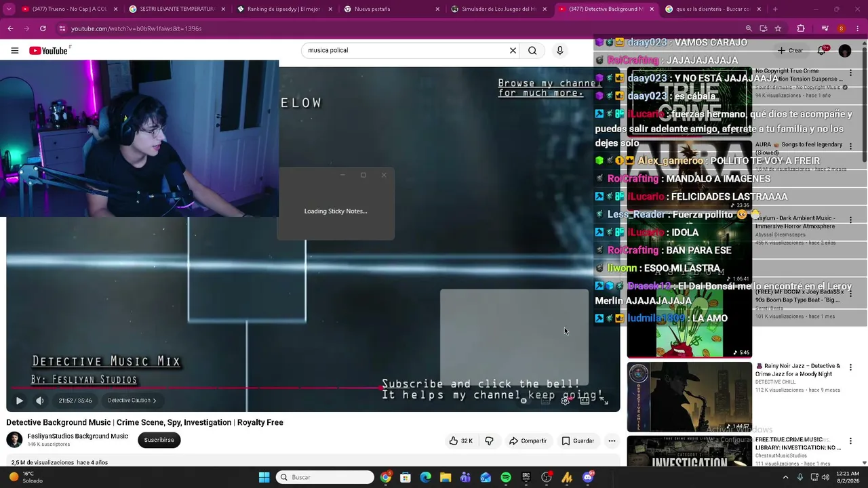
Task: Mute the video with the volume icon
Action: click(40, 401)
